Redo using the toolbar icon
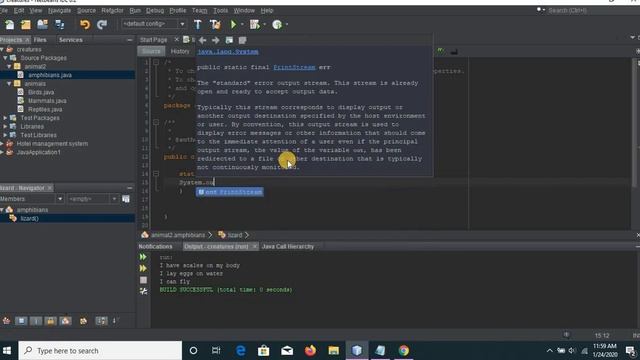 coord(102,24)
